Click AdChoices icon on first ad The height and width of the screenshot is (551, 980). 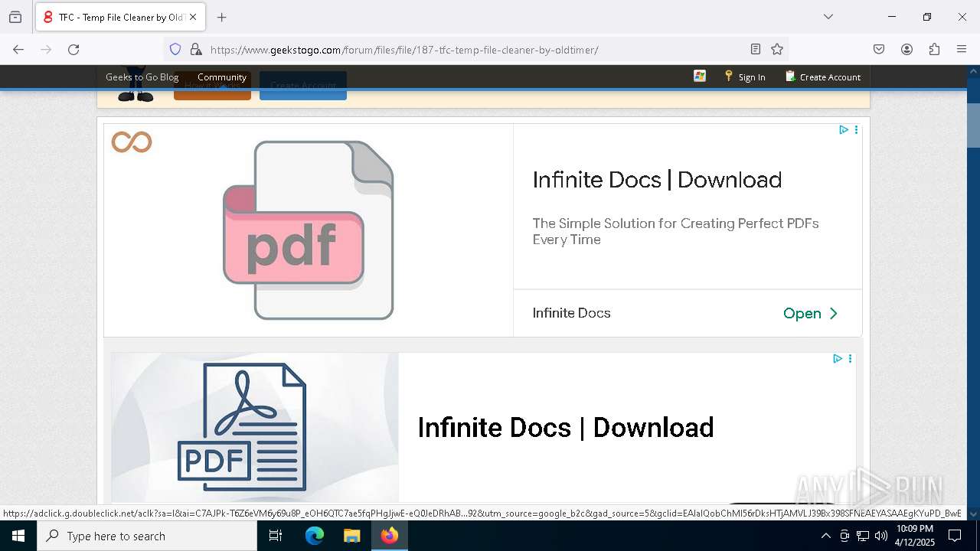coord(844,129)
